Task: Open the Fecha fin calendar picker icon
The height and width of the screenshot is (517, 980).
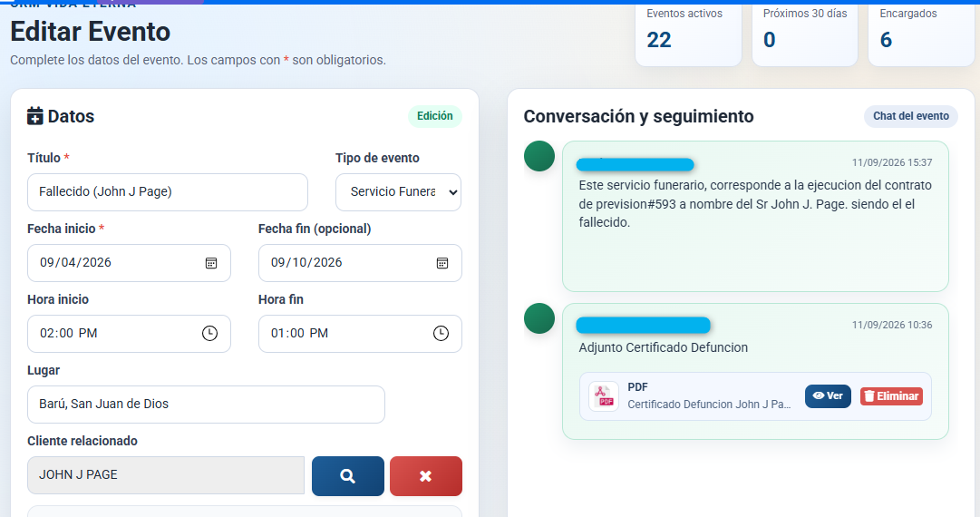Action: (441, 263)
